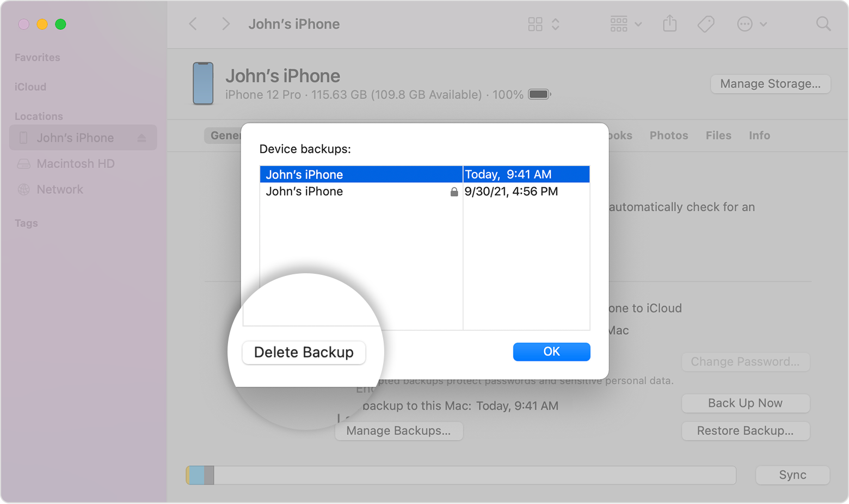The width and height of the screenshot is (849, 504).
Task: Open the Info tab
Action: (x=759, y=135)
